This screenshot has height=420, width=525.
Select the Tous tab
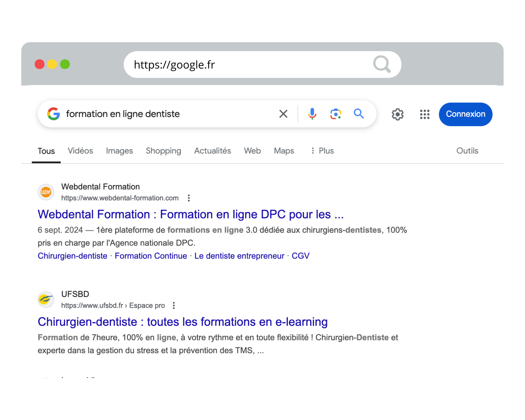click(x=46, y=151)
